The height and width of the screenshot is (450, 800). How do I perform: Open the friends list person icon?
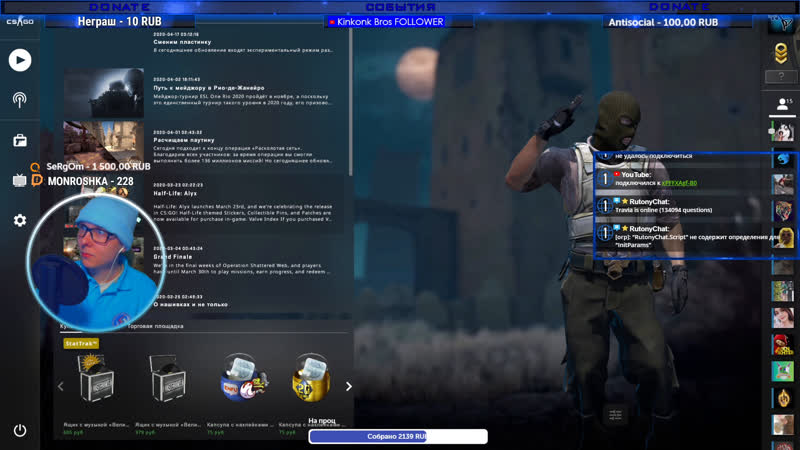click(x=782, y=104)
